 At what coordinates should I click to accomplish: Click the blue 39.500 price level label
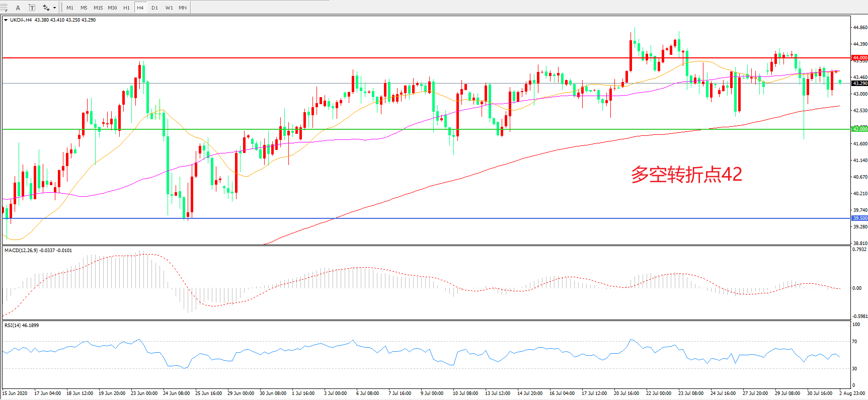pyautogui.click(x=859, y=218)
